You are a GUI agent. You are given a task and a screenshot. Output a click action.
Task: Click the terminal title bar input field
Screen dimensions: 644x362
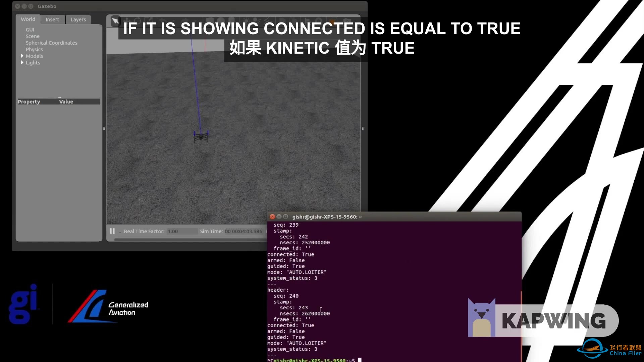(327, 217)
